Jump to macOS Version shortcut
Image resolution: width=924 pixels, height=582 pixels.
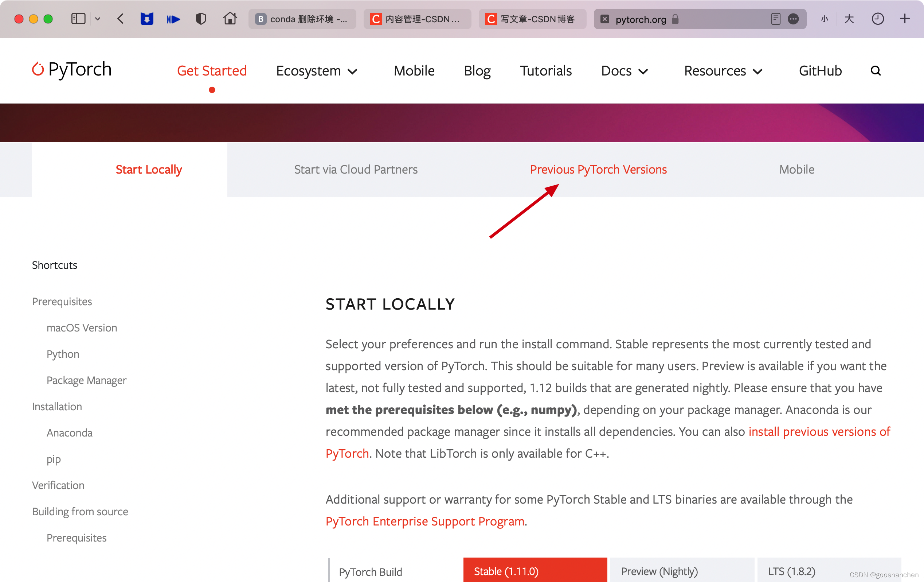(82, 328)
